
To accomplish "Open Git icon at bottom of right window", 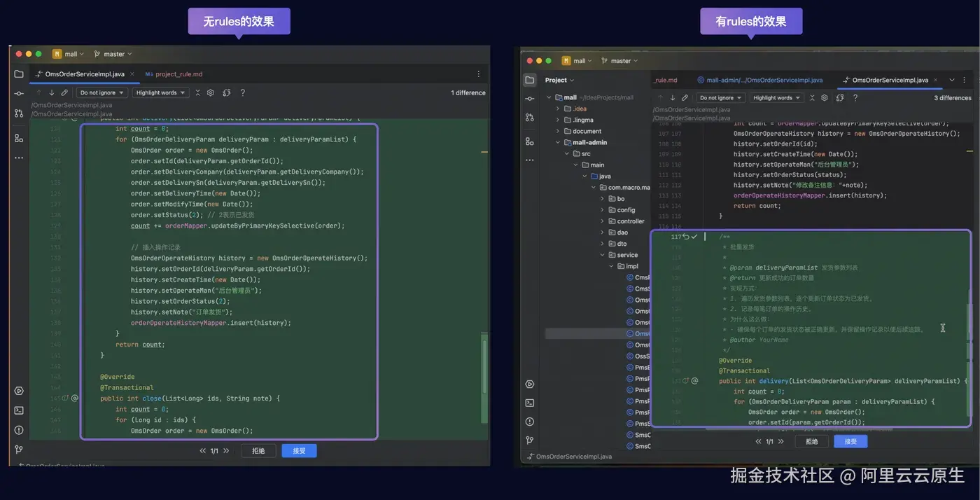I will [x=530, y=440].
